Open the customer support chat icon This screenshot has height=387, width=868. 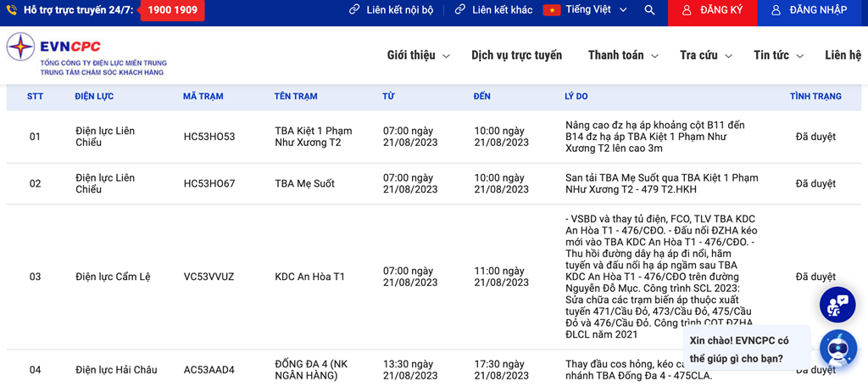(x=837, y=305)
